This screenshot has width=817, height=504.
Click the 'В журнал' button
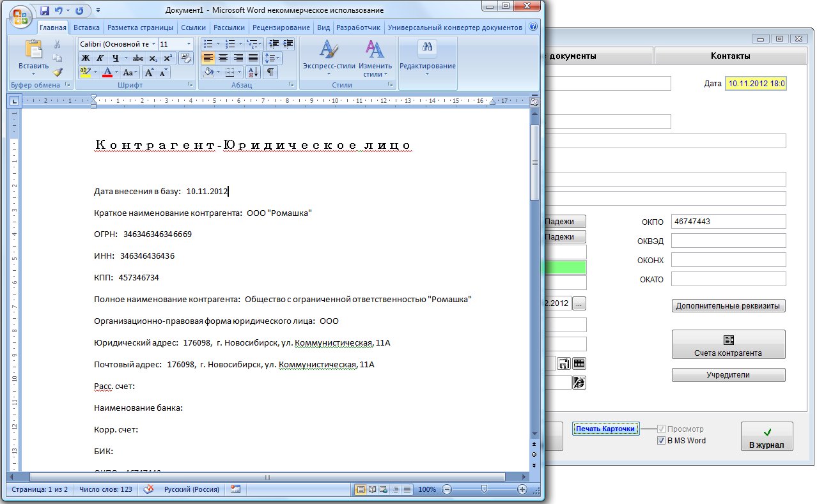(x=766, y=436)
